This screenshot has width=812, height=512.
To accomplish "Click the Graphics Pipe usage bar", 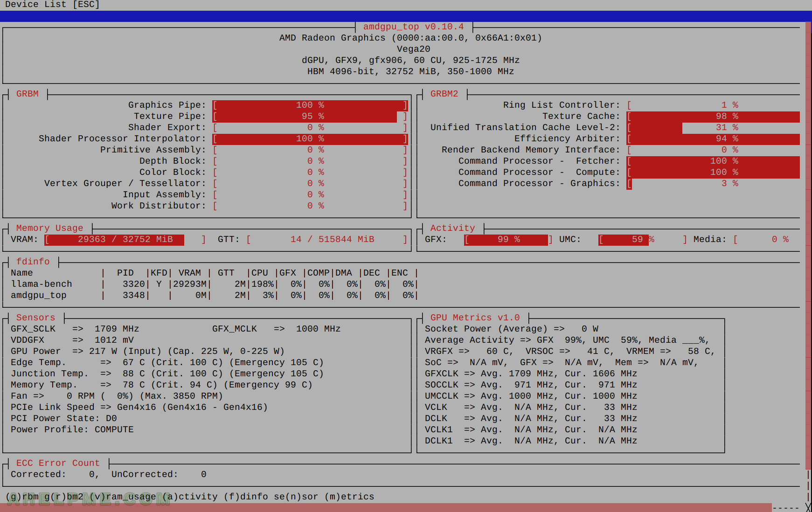I will tap(310, 105).
